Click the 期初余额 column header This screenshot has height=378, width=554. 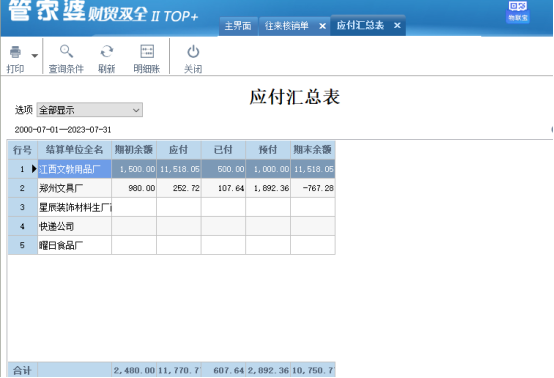(134, 150)
